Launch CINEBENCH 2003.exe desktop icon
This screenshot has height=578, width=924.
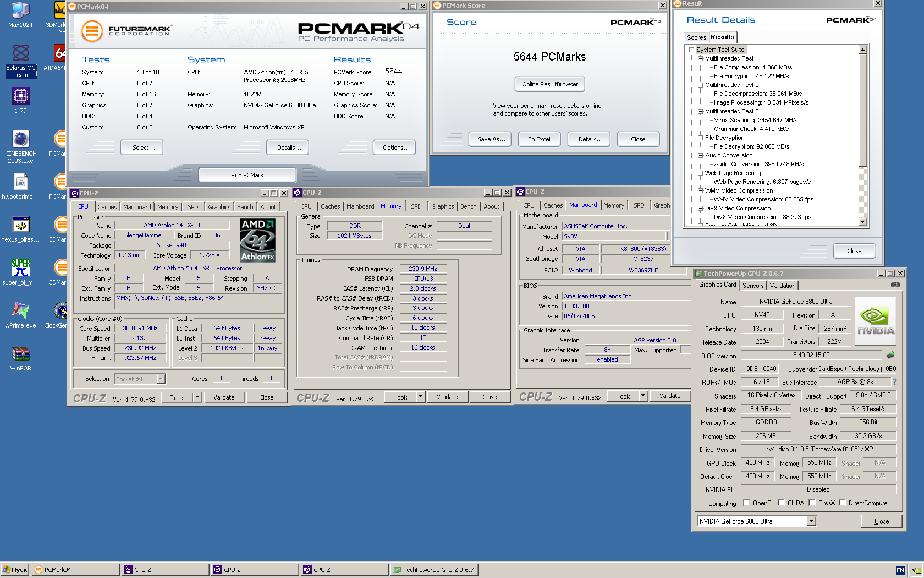[20, 147]
